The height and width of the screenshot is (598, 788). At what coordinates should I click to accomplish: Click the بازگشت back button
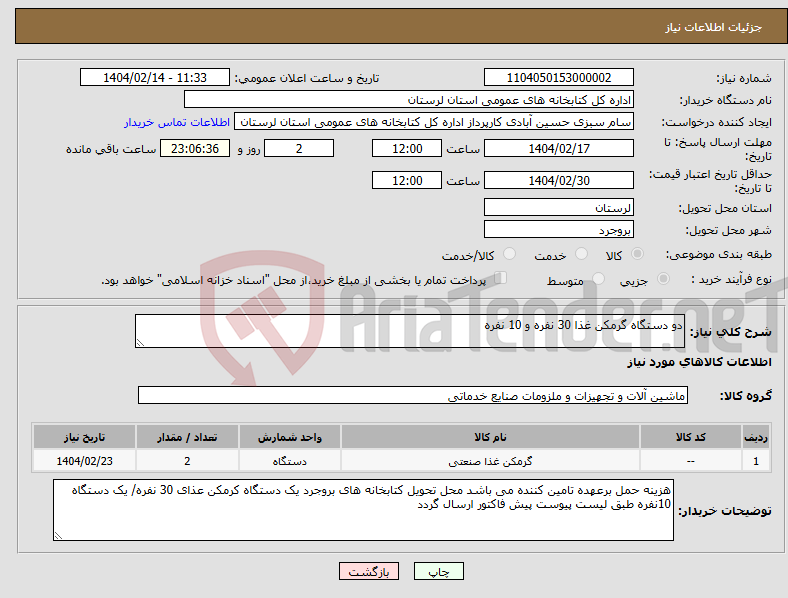369,571
